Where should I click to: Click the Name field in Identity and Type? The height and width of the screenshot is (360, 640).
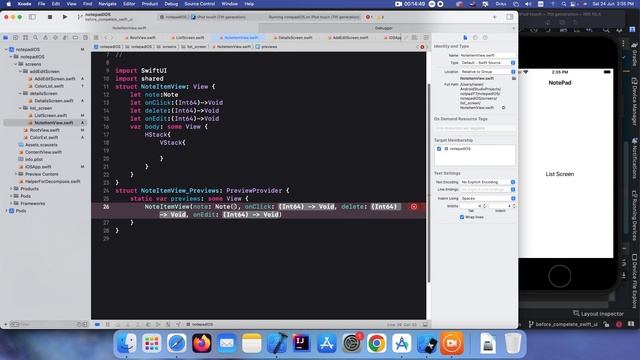[488, 55]
